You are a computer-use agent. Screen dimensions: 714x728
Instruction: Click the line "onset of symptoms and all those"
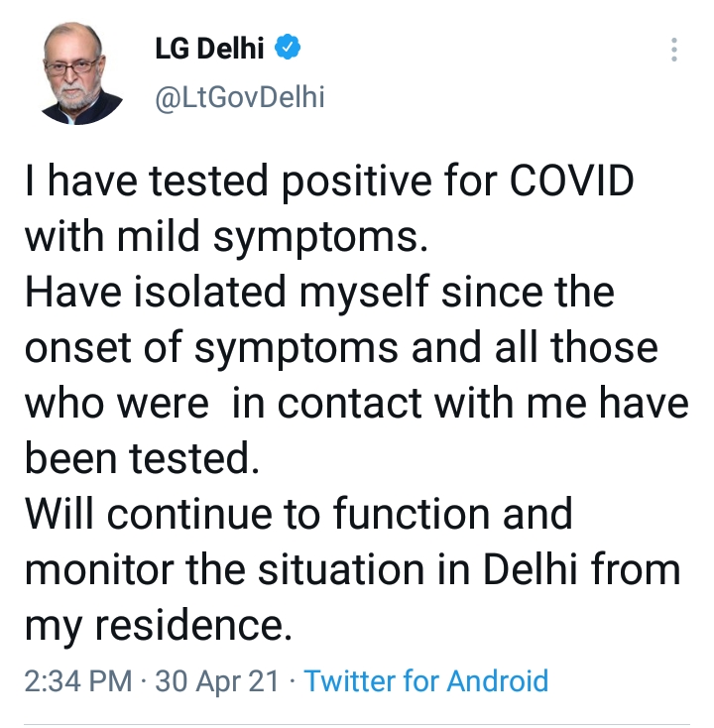pos(340,348)
